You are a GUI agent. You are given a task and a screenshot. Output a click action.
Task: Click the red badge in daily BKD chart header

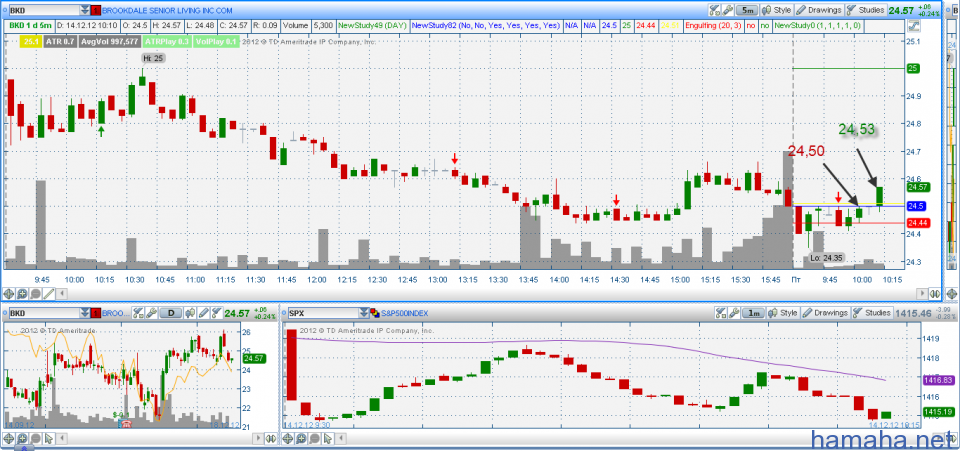[96, 313]
